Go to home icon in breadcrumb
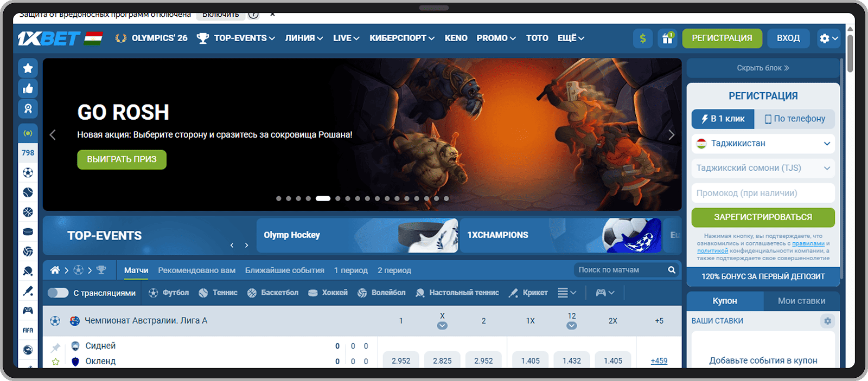 (x=55, y=270)
